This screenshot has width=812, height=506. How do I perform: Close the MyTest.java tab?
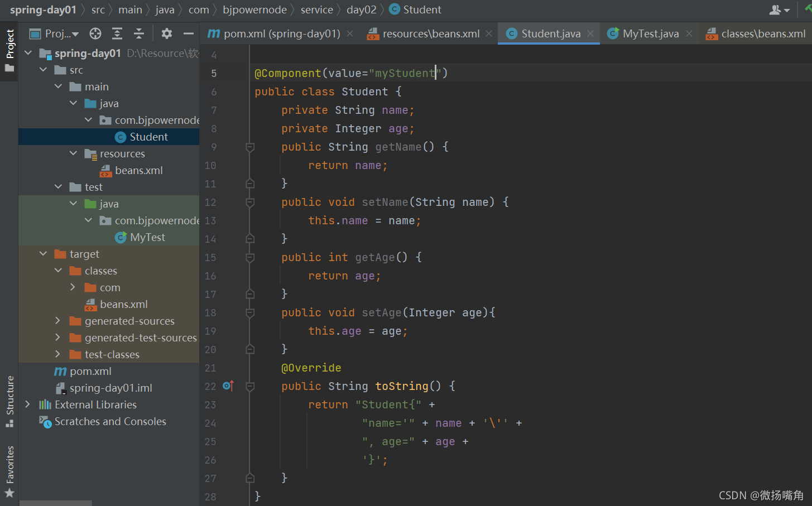689,34
